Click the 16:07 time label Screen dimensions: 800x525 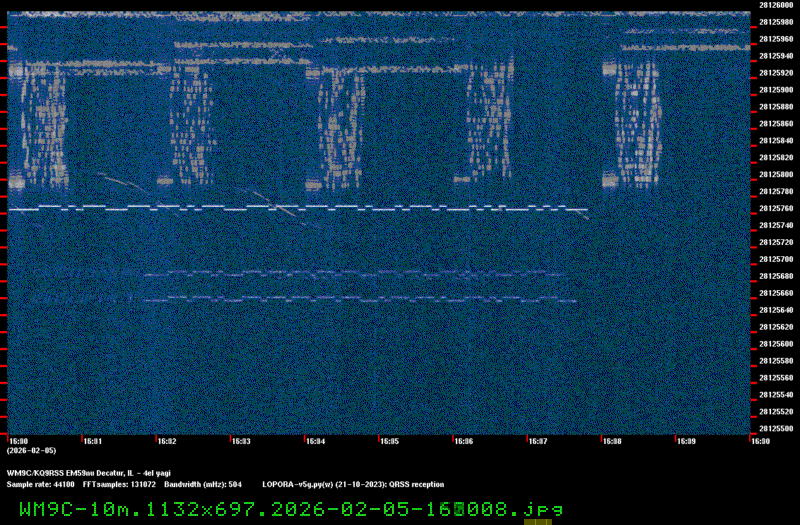[x=538, y=441]
